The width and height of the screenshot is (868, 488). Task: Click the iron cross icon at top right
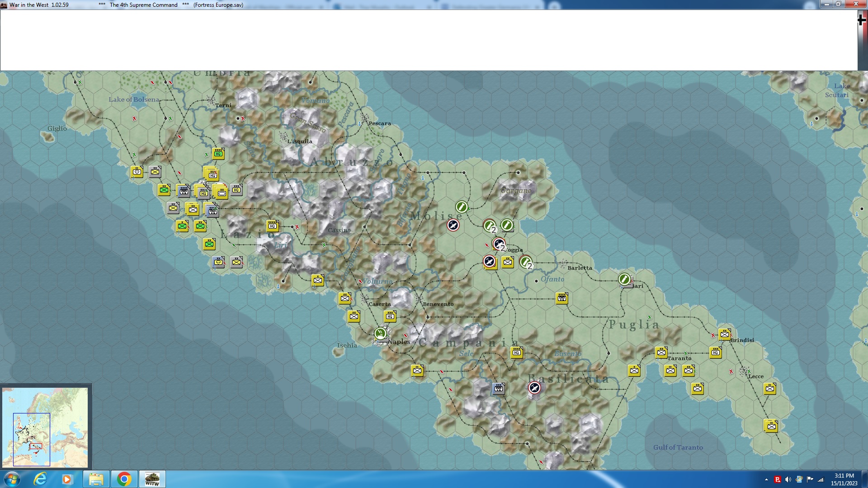click(862, 20)
